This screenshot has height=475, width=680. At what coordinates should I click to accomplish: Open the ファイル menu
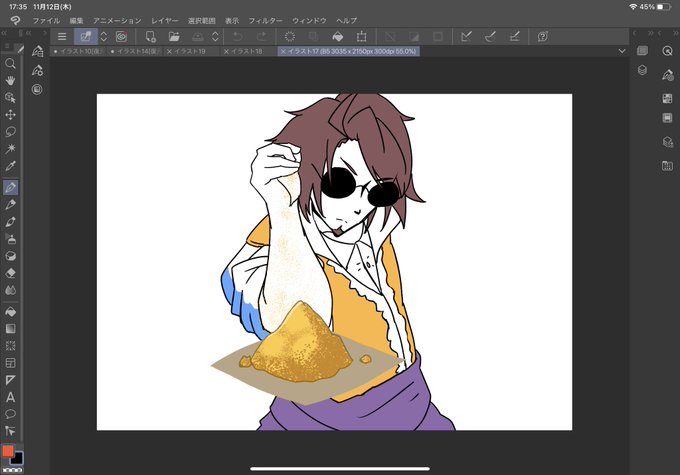[x=46, y=20]
